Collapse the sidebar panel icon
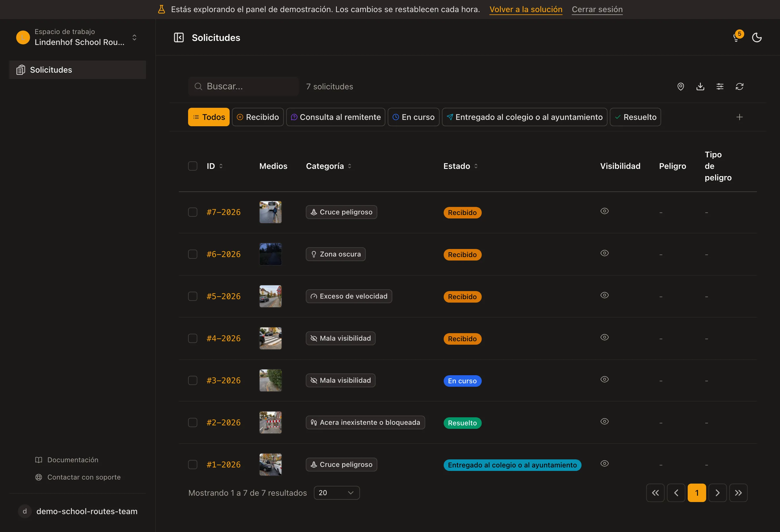Image resolution: width=780 pixels, height=532 pixels. 179,37
